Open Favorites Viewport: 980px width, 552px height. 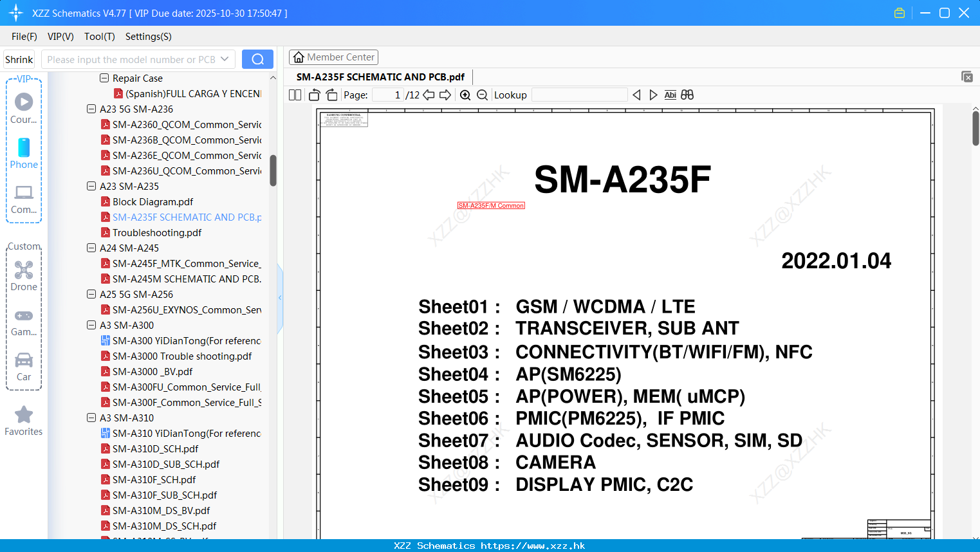click(x=24, y=421)
